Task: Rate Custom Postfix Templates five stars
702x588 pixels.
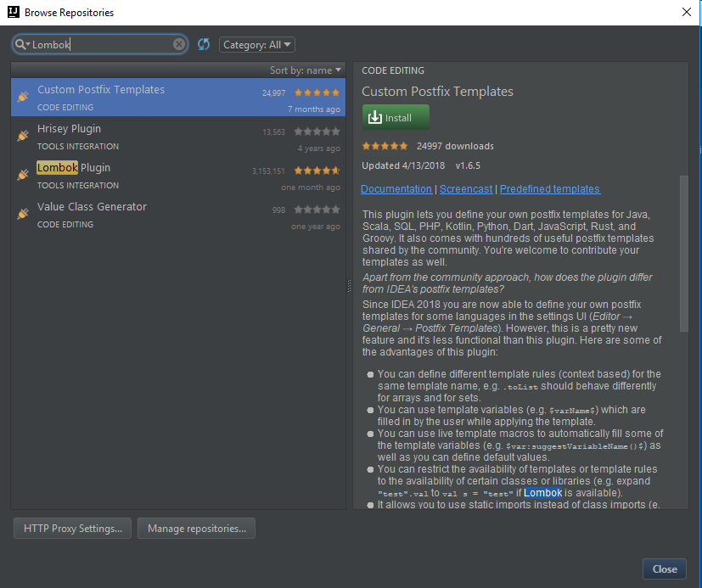Action: pos(405,145)
